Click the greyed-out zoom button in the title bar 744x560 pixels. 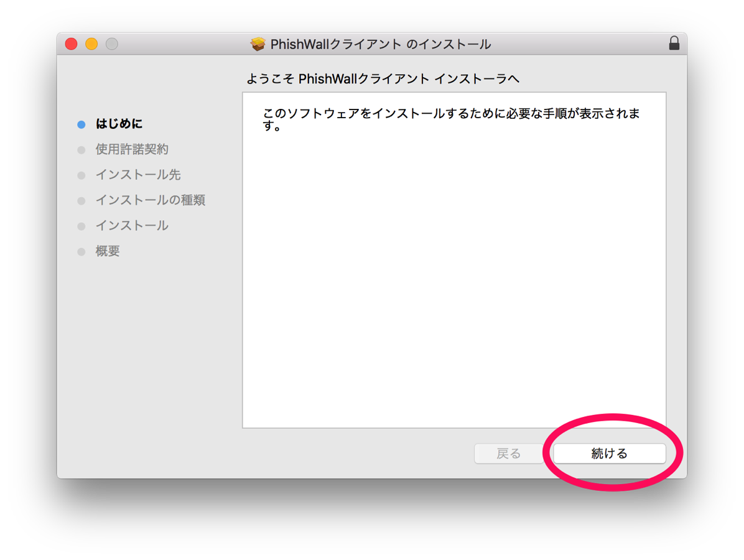pyautogui.click(x=112, y=44)
